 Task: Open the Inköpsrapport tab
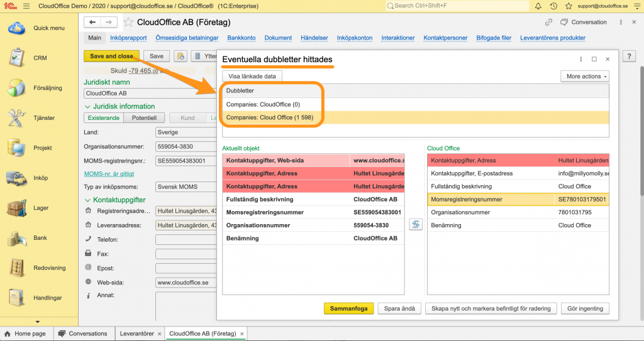tap(128, 38)
